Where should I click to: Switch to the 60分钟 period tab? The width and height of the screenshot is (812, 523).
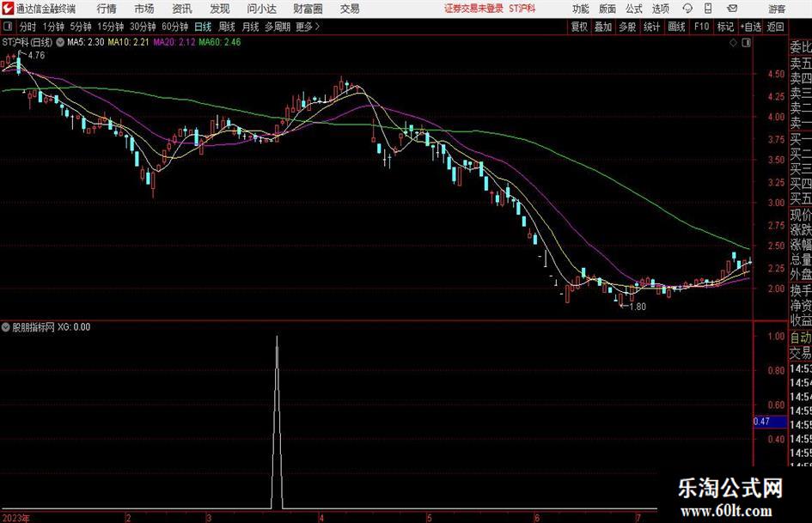coord(175,27)
